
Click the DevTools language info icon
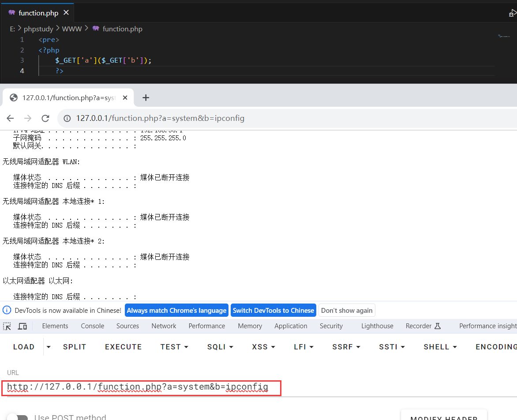[7, 310]
